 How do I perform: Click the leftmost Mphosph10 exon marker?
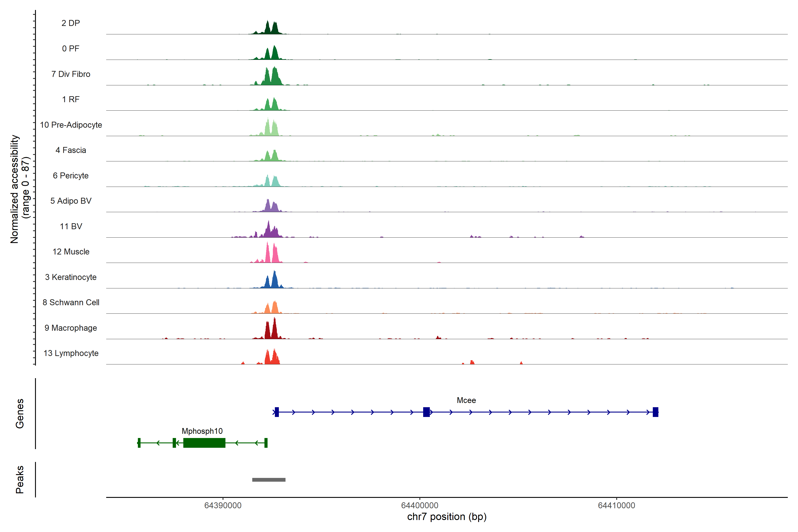tap(139, 443)
